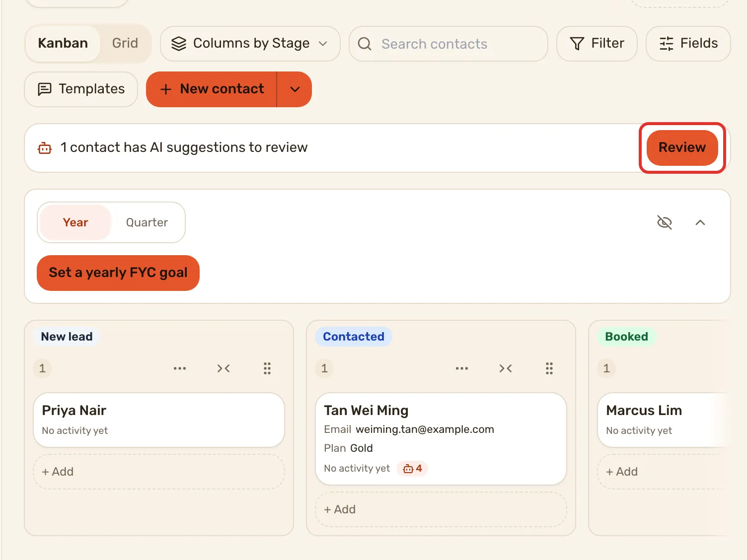Click weiming.tan@example.com email
The width and height of the screenshot is (747, 560).
click(x=425, y=429)
